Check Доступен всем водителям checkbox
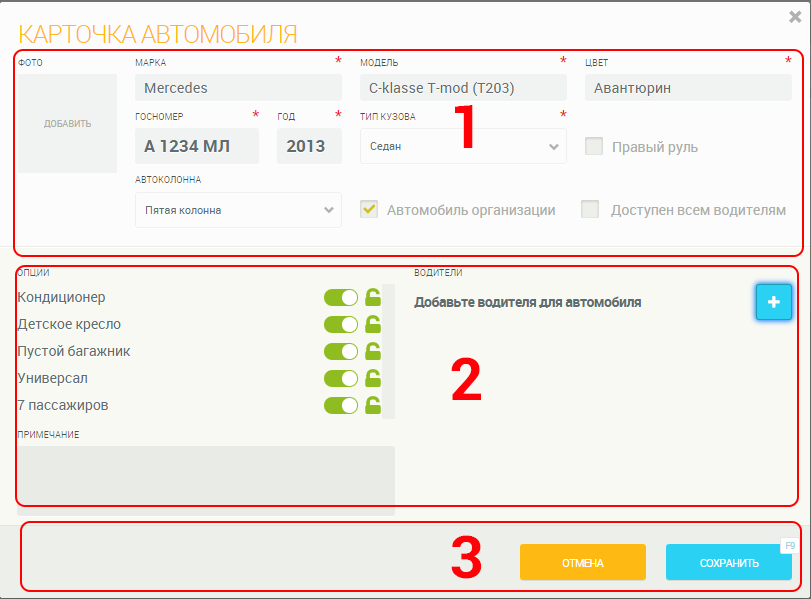 591,209
